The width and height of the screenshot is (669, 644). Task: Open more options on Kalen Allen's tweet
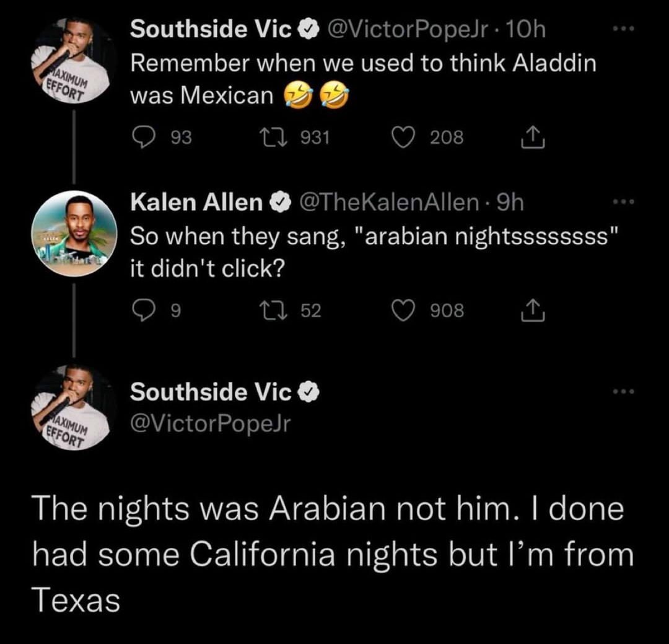625,203
